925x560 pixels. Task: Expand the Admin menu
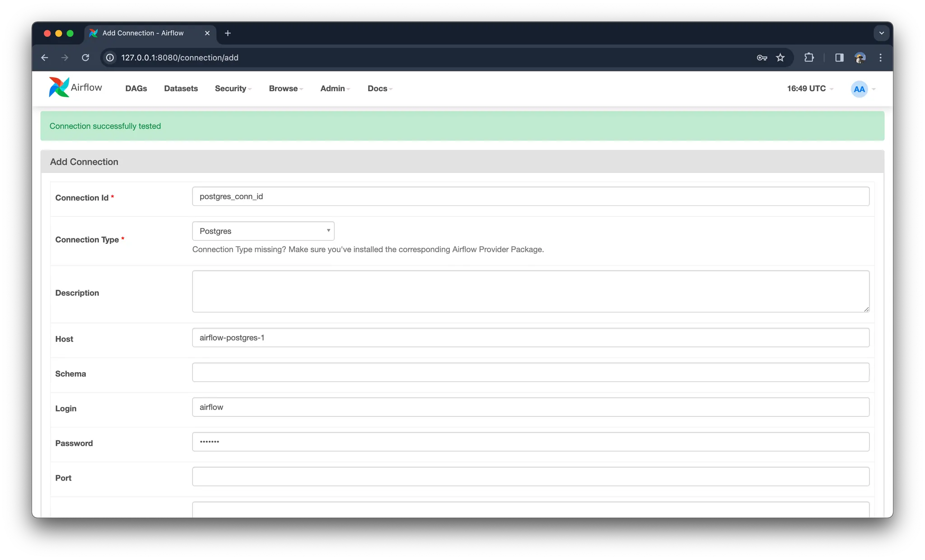coord(335,89)
